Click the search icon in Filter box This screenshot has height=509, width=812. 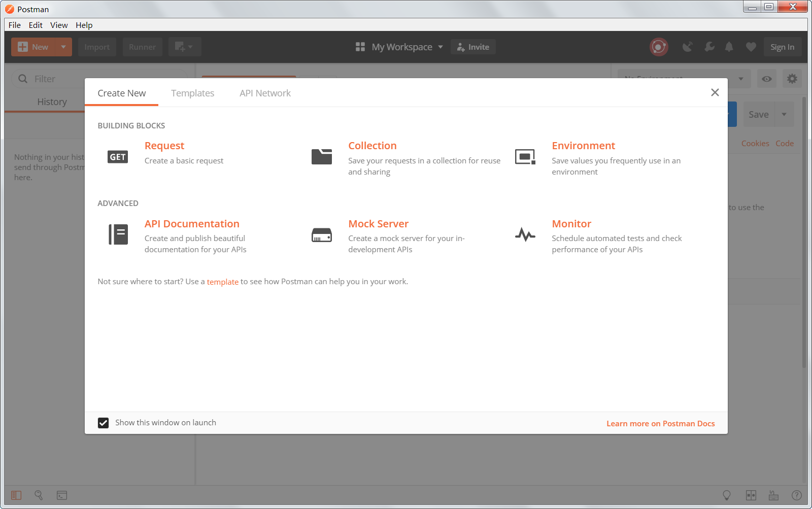[23, 79]
